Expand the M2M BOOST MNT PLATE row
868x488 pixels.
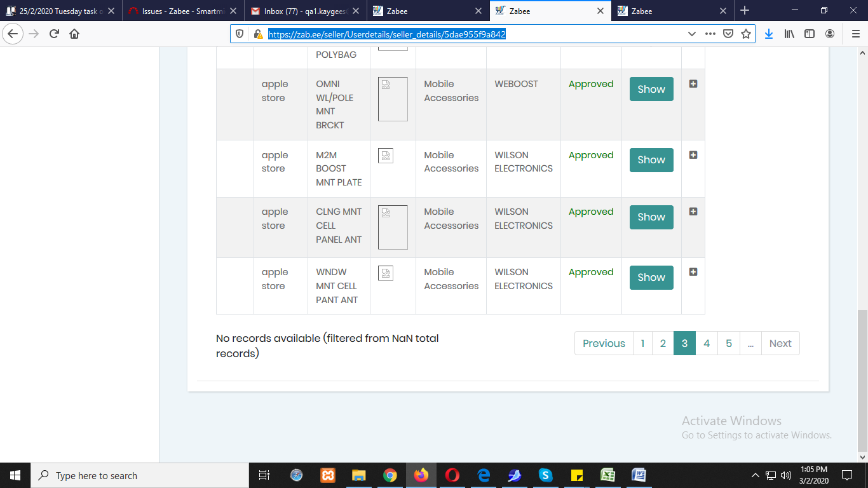[x=693, y=154]
